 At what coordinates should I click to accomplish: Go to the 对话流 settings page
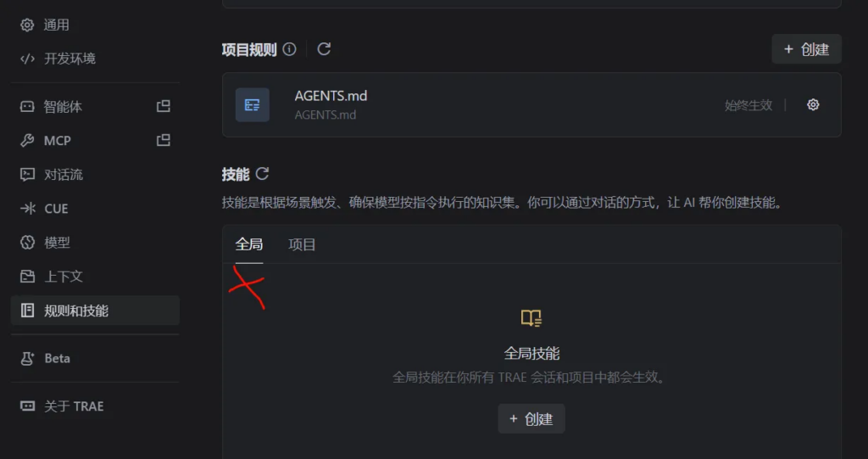coord(95,175)
